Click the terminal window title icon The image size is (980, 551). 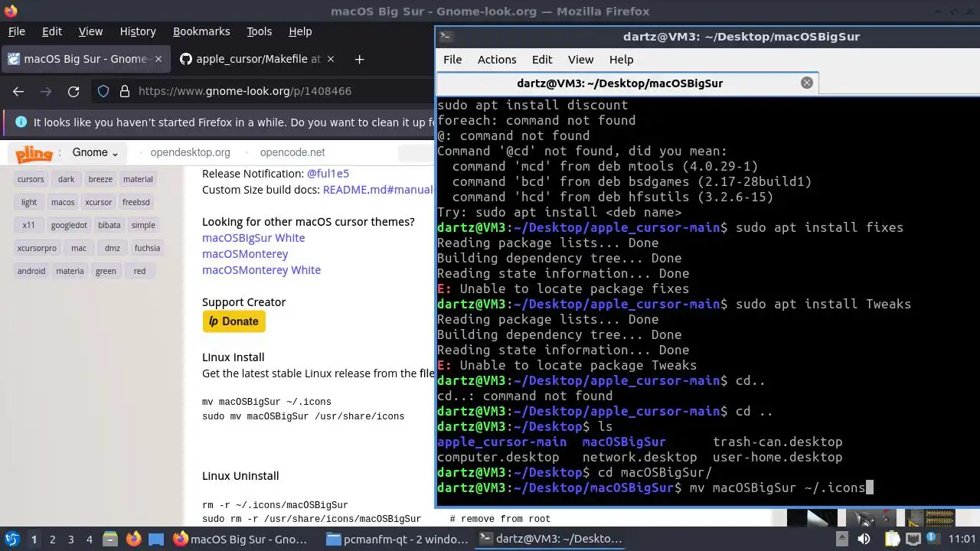[446, 36]
